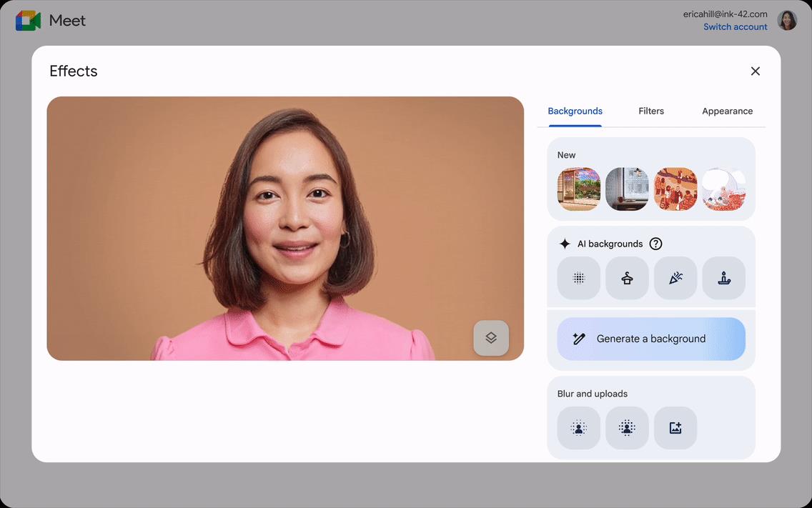Apply full background blur
Image resolution: width=812 pixels, height=508 pixels.
[x=627, y=428]
